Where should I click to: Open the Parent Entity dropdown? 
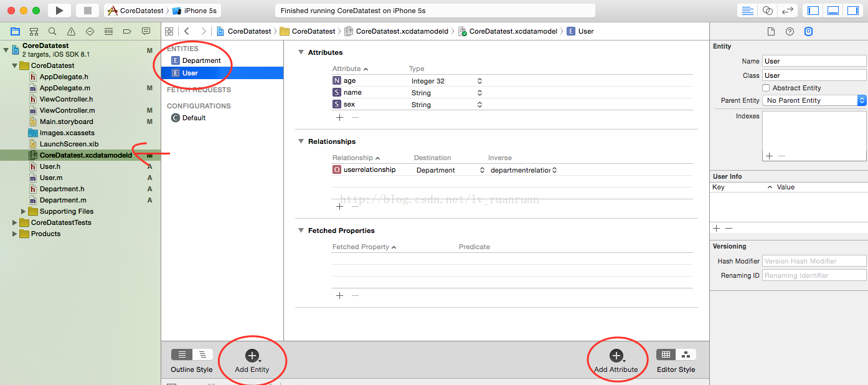814,100
